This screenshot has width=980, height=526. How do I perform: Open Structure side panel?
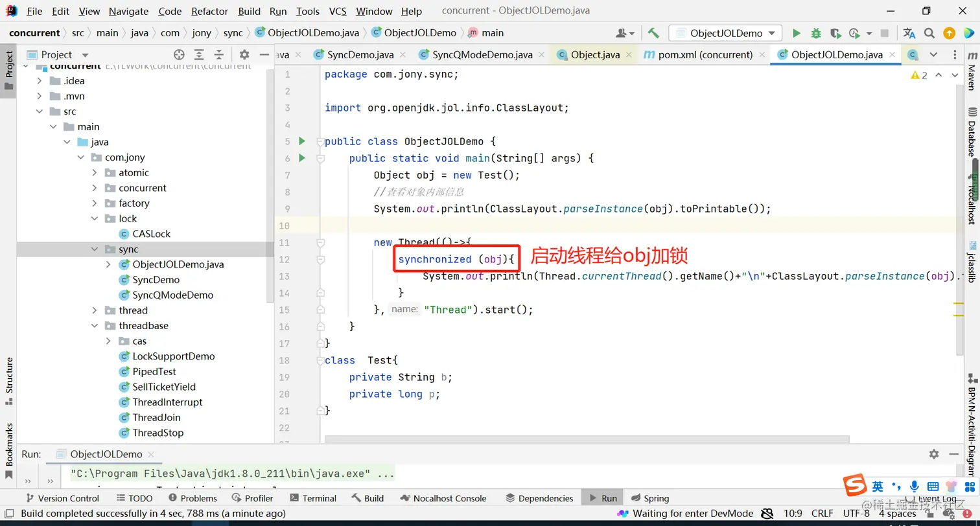(x=9, y=381)
